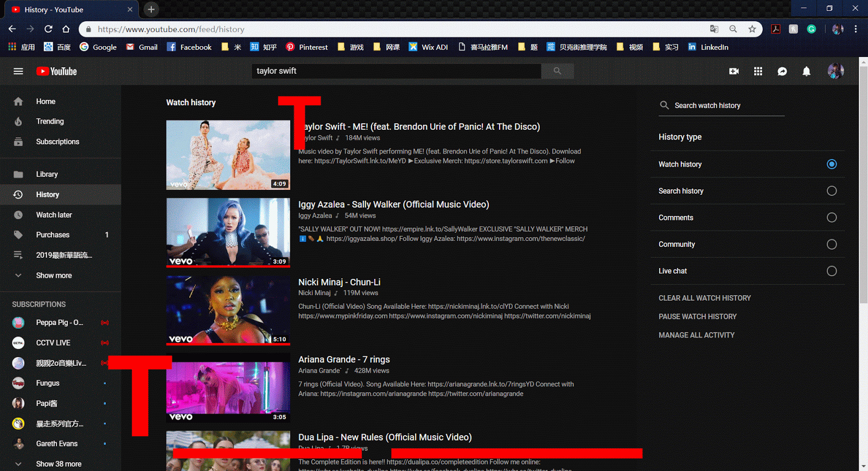The width and height of the screenshot is (868, 471).
Task: Click the browser address bar
Action: click(x=396, y=29)
